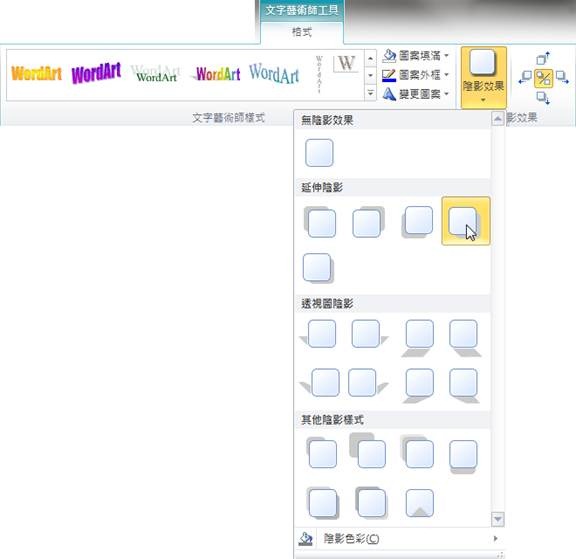This screenshot has width=576, height=559.
Task: Expand the 陰影色彩 submenu arrow
Action: [x=496, y=538]
